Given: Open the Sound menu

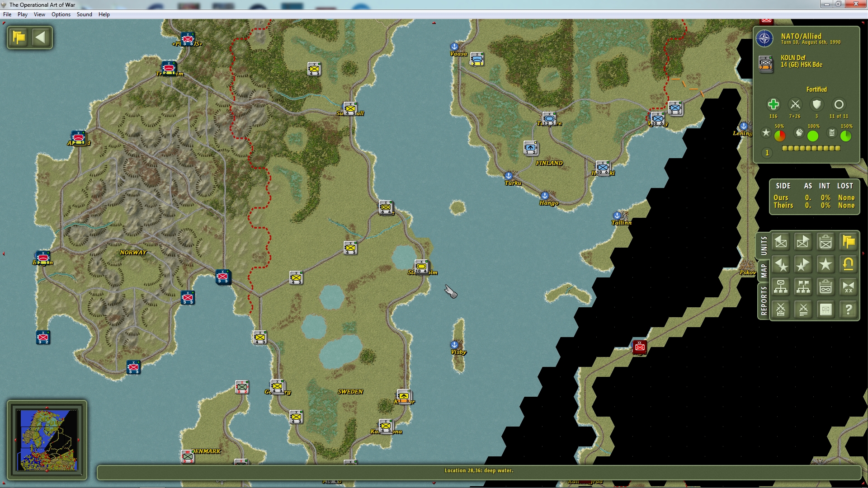Looking at the screenshot, I should tap(84, 14).
